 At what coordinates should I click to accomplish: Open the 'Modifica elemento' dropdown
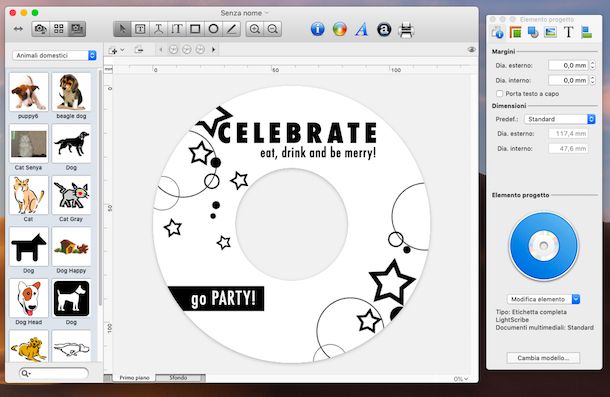point(543,299)
